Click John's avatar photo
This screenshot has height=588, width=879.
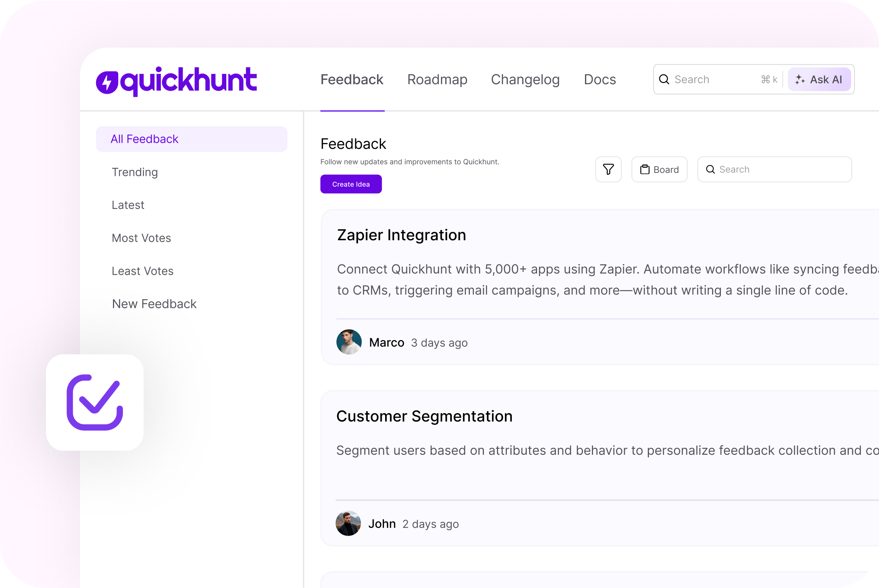[348, 523]
